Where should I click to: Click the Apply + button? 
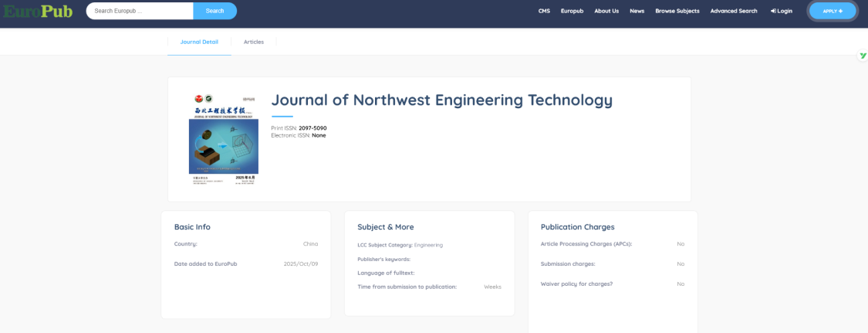tap(833, 11)
